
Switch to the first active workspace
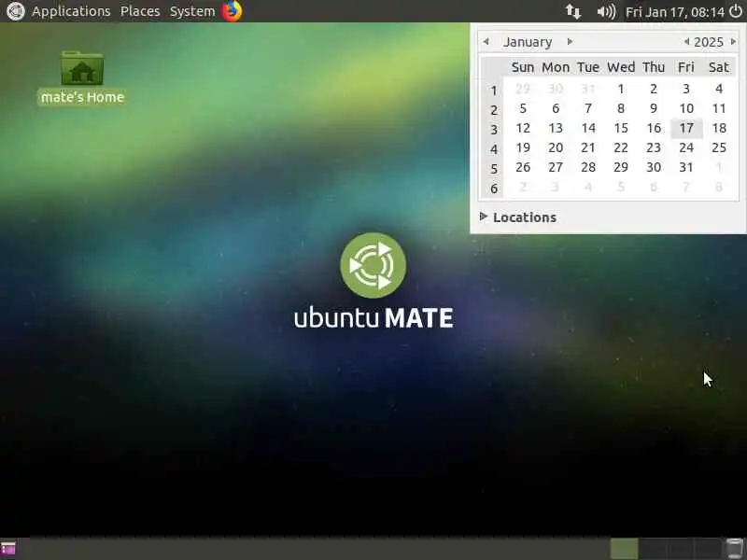(624, 549)
